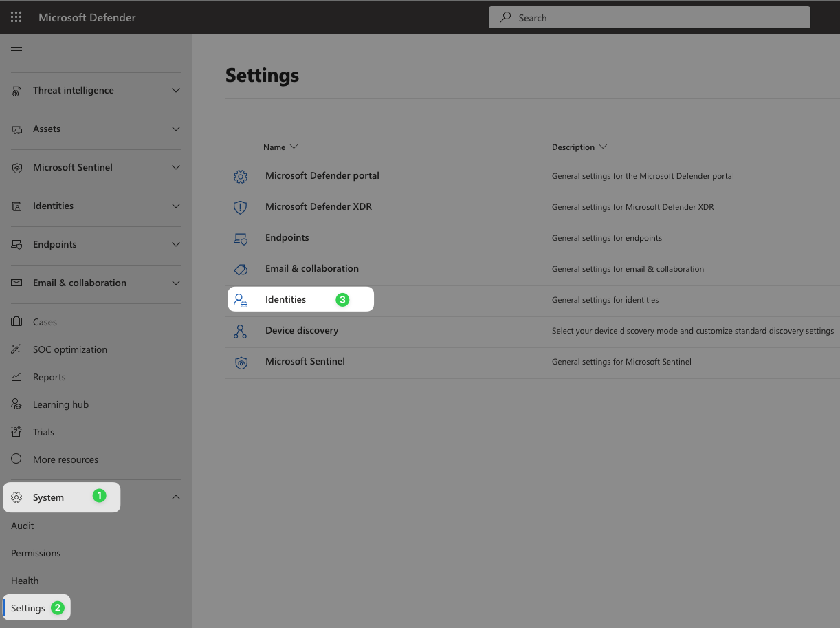The height and width of the screenshot is (628, 840).
Task: Click the person icon beside Identities row
Action: tap(240, 301)
